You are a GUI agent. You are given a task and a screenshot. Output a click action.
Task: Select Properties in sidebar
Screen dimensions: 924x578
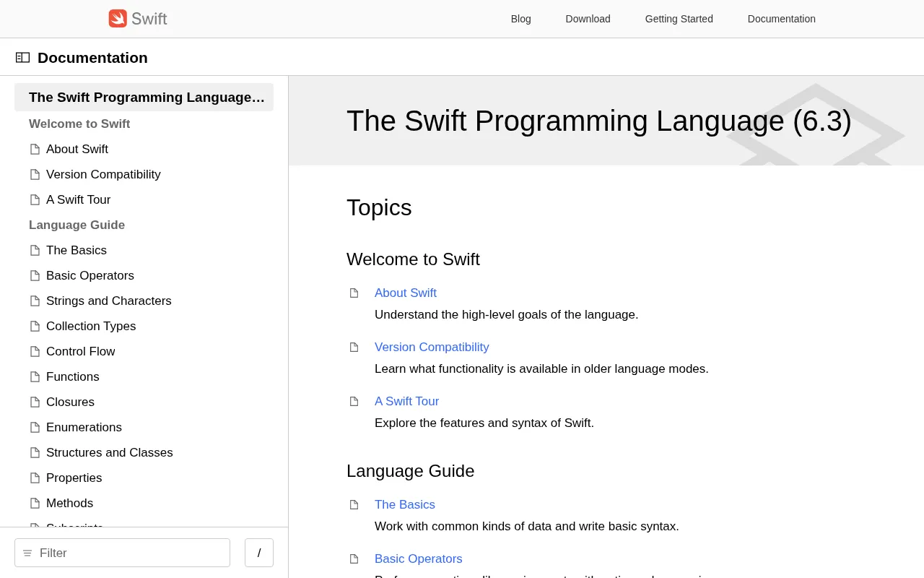(74, 478)
